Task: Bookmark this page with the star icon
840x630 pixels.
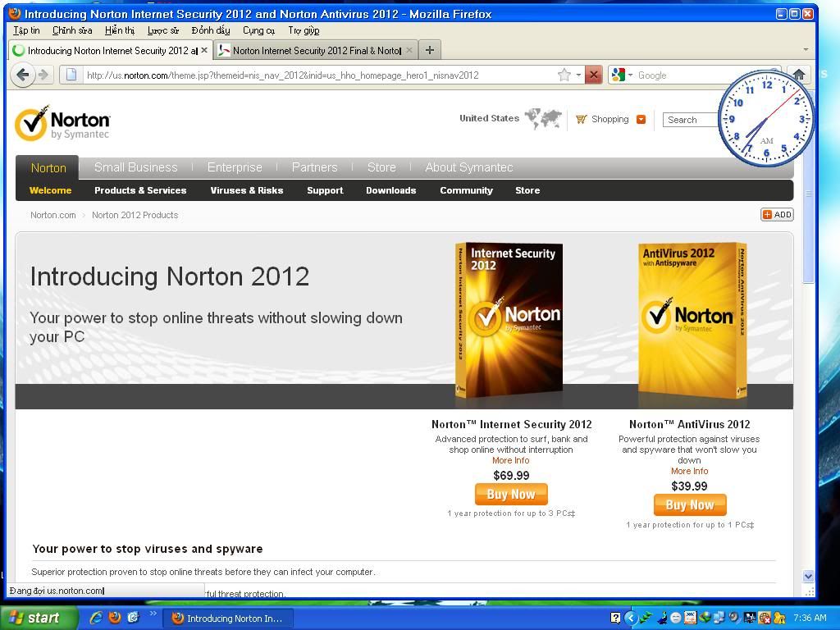Action: click(x=564, y=75)
